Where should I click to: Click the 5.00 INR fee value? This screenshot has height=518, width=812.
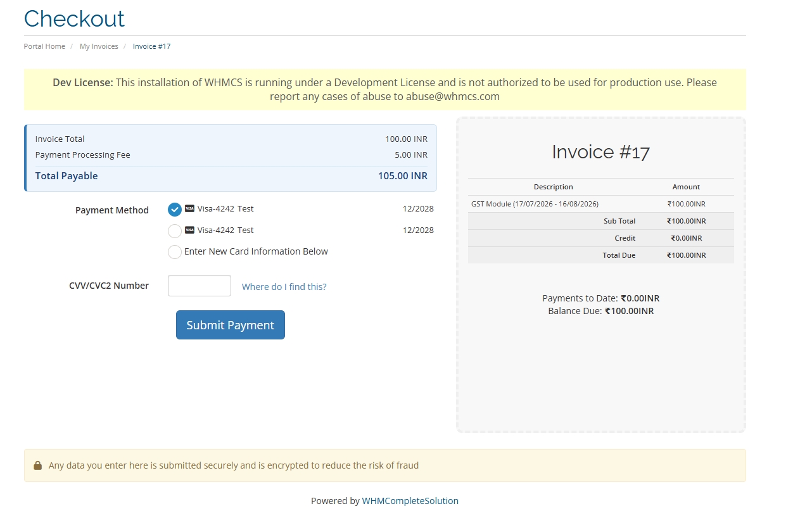pyautogui.click(x=411, y=155)
